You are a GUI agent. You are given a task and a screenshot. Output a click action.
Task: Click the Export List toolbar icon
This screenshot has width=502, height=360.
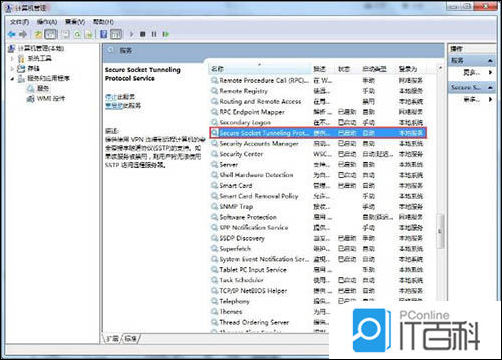[88, 34]
